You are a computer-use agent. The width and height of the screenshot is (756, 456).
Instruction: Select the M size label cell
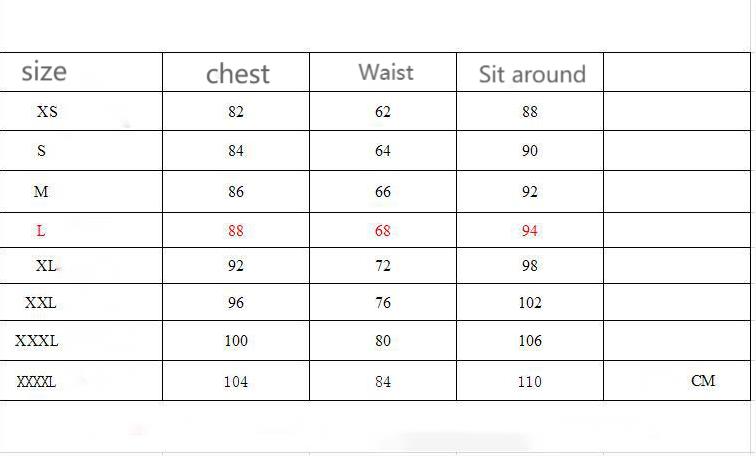click(41, 192)
